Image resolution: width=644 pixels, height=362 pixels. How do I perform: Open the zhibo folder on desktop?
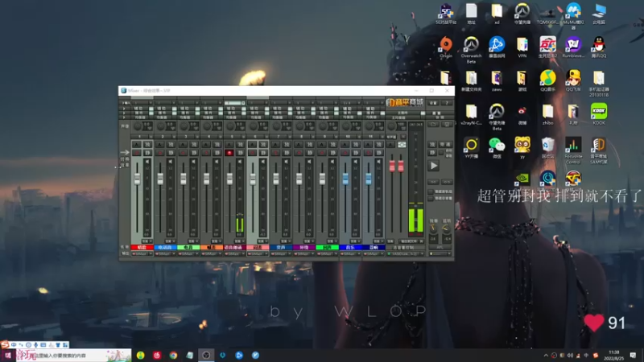547,114
